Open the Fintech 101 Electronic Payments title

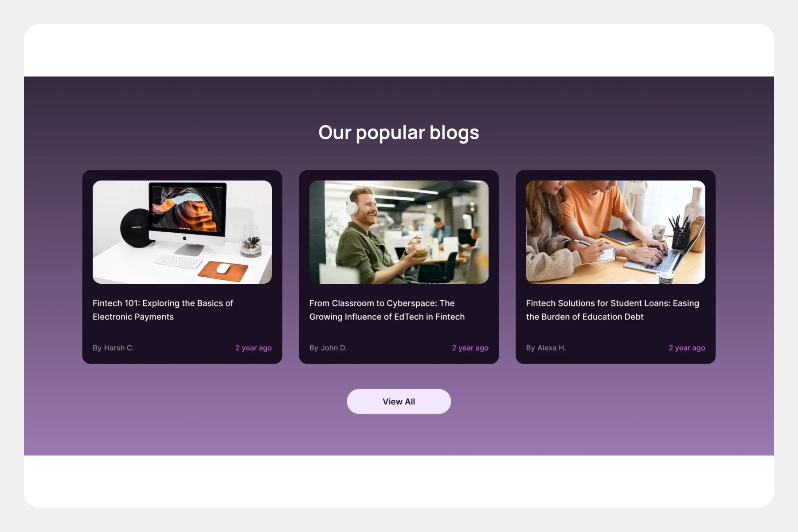(163, 310)
